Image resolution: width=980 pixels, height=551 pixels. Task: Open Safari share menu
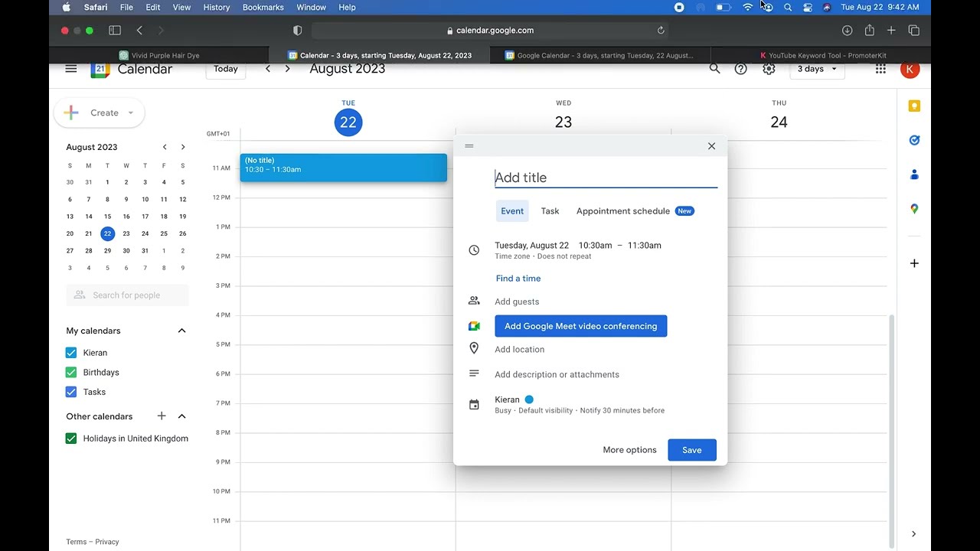pyautogui.click(x=869, y=31)
